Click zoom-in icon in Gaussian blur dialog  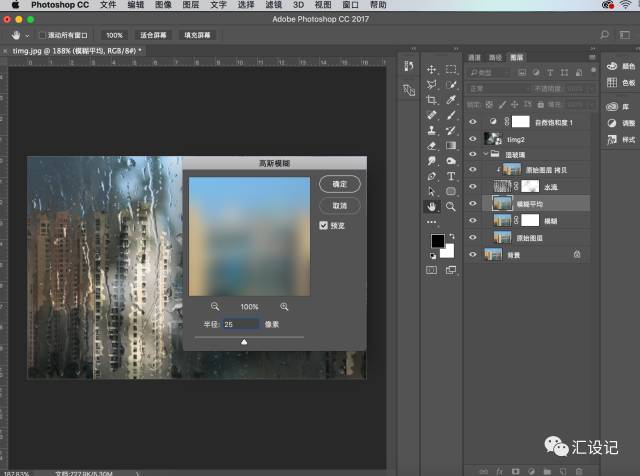point(284,307)
